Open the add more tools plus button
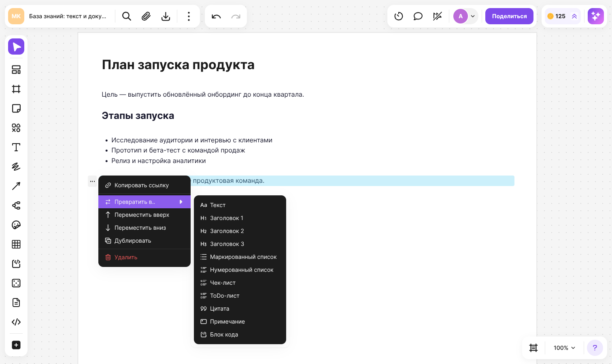Screen dimensions: 612x364 16,345
